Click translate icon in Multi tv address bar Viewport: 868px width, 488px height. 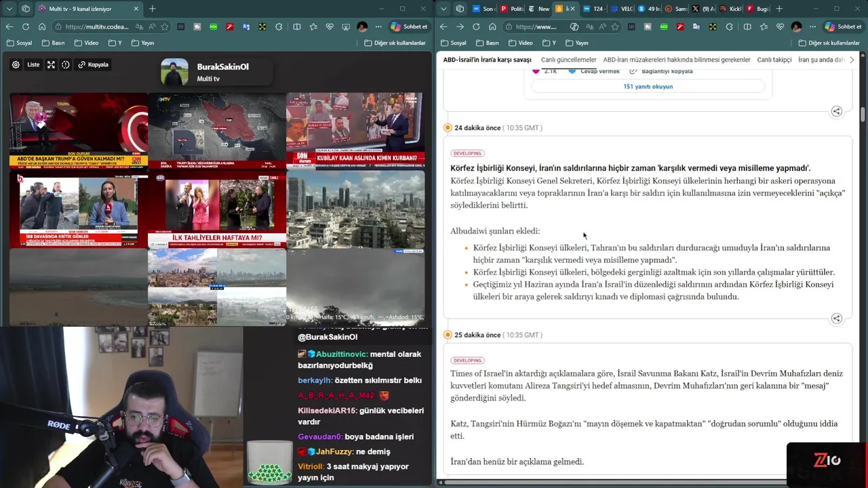click(x=139, y=26)
